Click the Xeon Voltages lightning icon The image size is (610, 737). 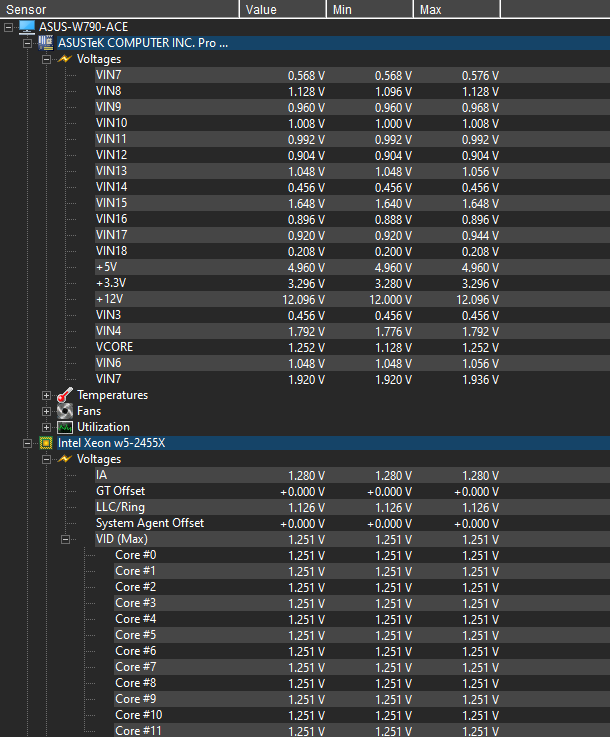65,459
